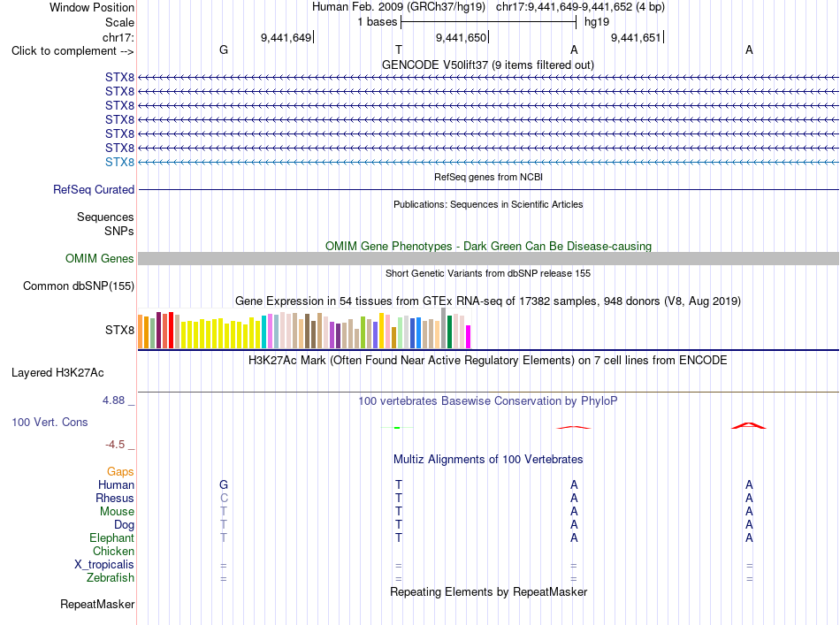This screenshot has width=840, height=625.
Task: Click base G in the reference sequence row
Action: pos(224,50)
